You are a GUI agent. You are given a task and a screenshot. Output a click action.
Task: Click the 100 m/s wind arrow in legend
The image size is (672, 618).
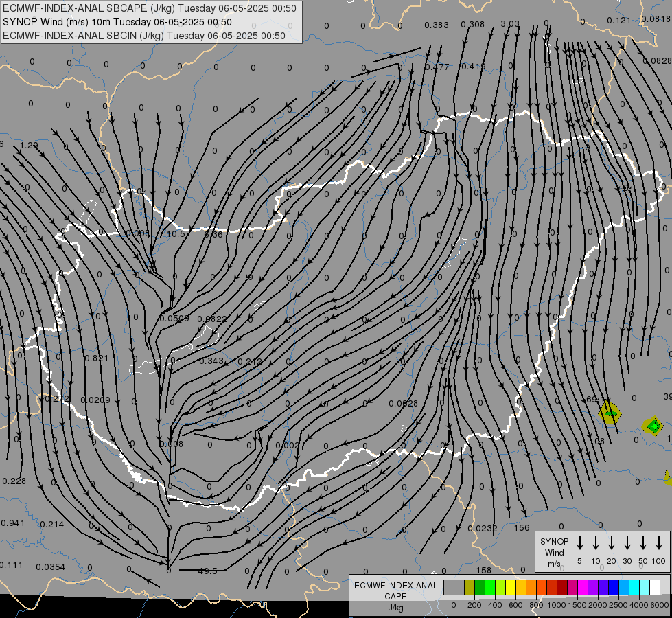659,543
